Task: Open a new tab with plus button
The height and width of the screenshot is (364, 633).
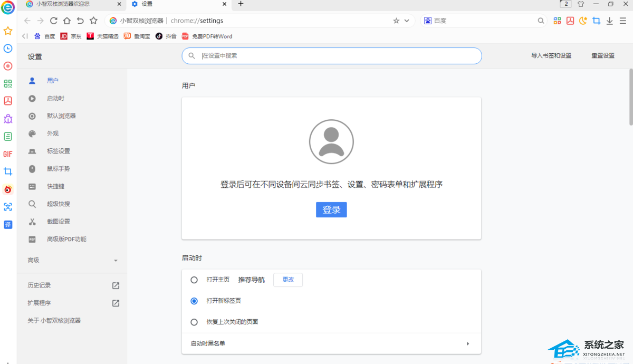Action: (x=241, y=4)
